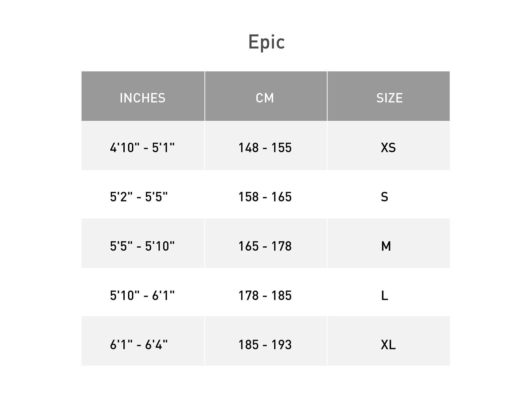This screenshot has height=399, width=532.
Task: Select the XS size cell
Action: (388, 147)
